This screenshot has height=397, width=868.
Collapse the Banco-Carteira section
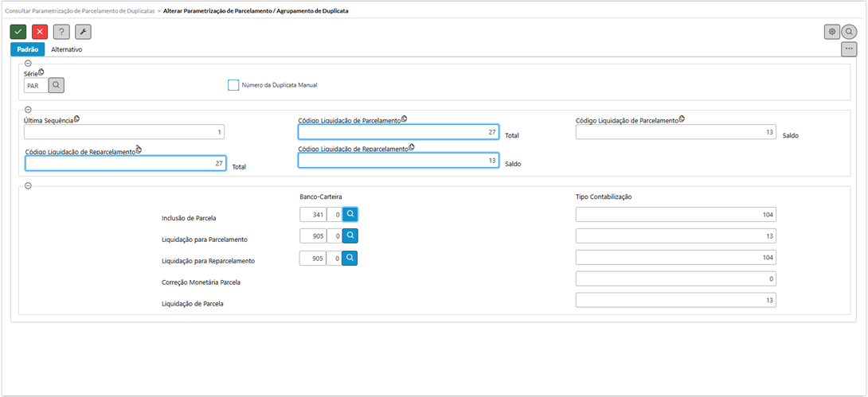(28, 186)
